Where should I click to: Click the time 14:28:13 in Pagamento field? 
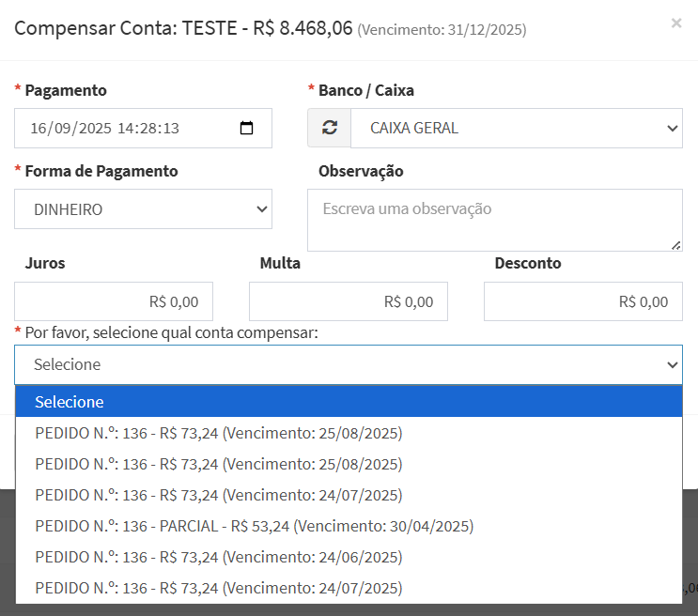148,129
